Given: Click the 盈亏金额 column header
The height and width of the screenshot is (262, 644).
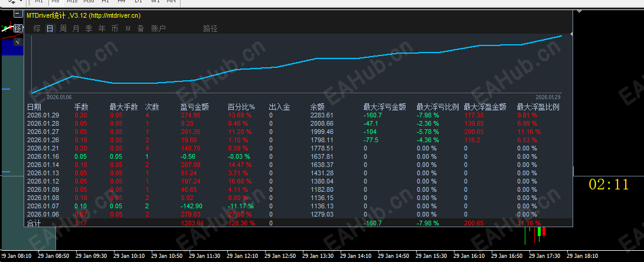Looking at the screenshot, I should click(195, 107).
